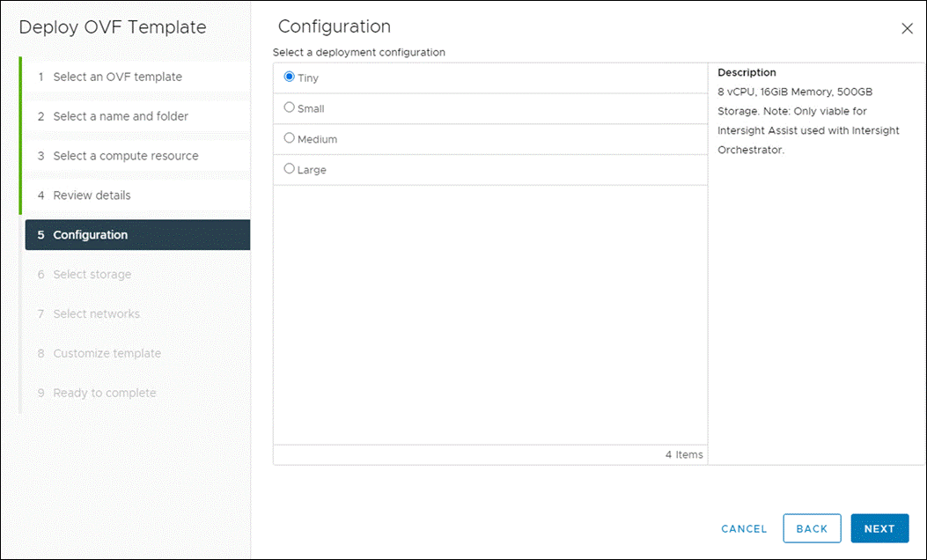Click the NEXT button
Image resolution: width=927 pixels, height=560 pixels.
click(x=879, y=528)
